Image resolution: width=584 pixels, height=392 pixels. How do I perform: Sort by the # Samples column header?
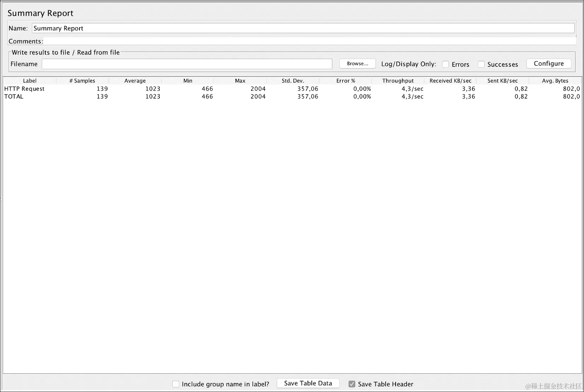(x=82, y=81)
